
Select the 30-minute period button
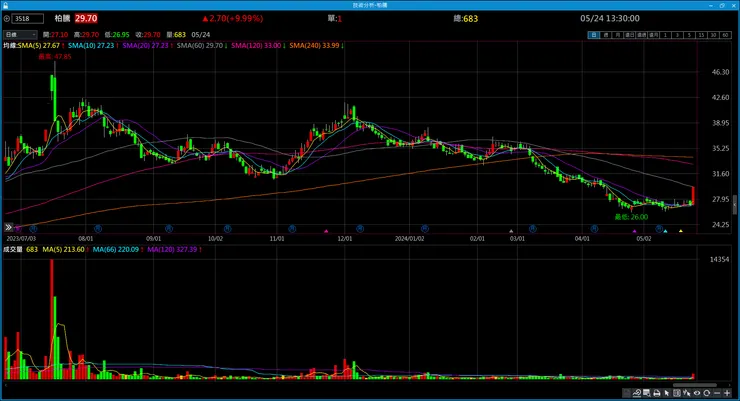714,35
